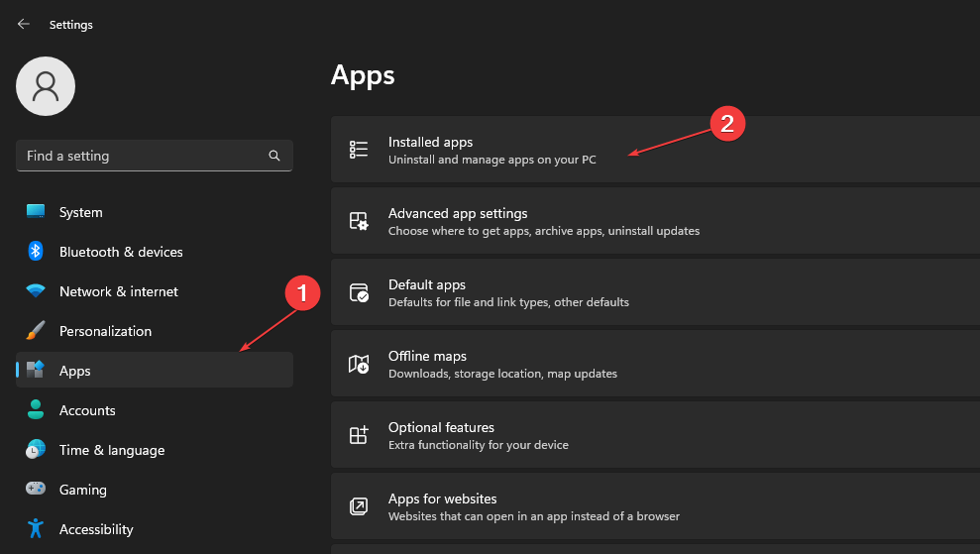
Task: Click the Apps for websites icon
Action: [x=359, y=505]
